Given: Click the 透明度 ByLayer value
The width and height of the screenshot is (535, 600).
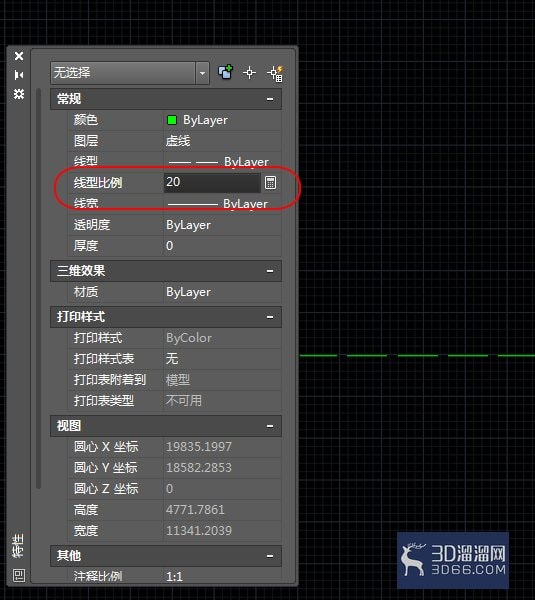Looking at the screenshot, I should coord(188,225).
